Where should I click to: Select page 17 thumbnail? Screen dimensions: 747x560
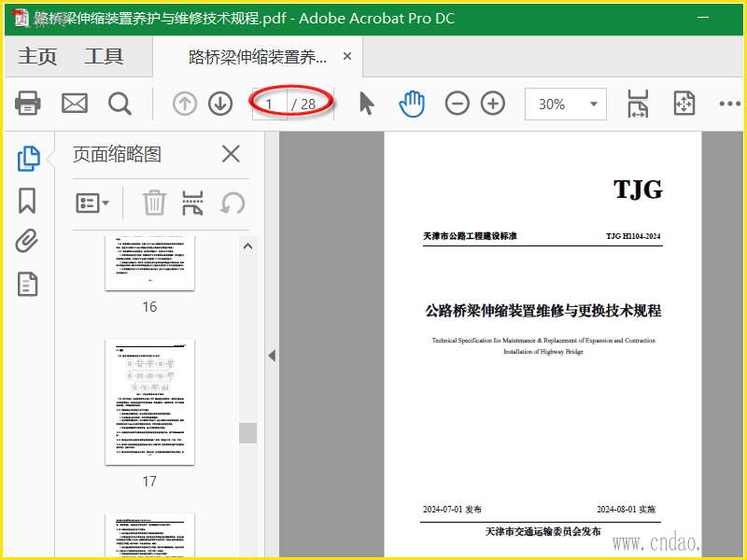click(149, 402)
